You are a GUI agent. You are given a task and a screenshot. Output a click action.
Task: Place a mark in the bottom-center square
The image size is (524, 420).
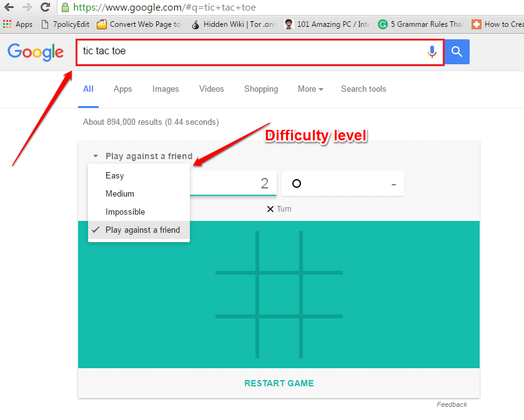point(279,338)
